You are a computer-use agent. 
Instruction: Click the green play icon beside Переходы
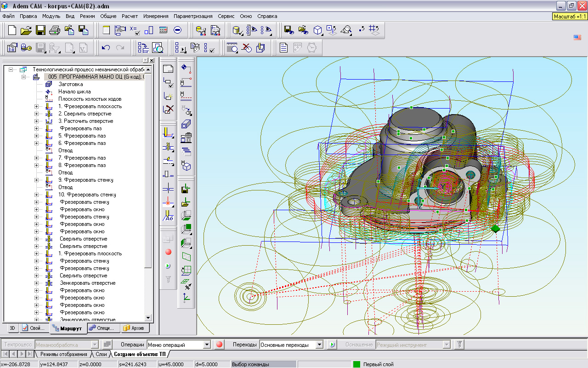(x=332, y=345)
